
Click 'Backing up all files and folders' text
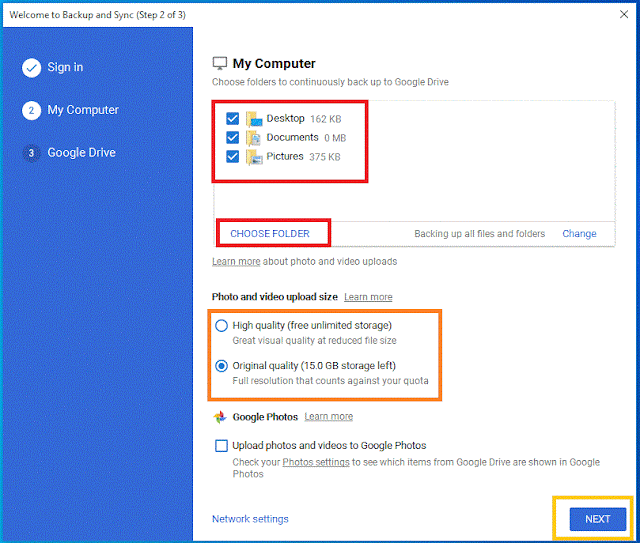coord(480,234)
